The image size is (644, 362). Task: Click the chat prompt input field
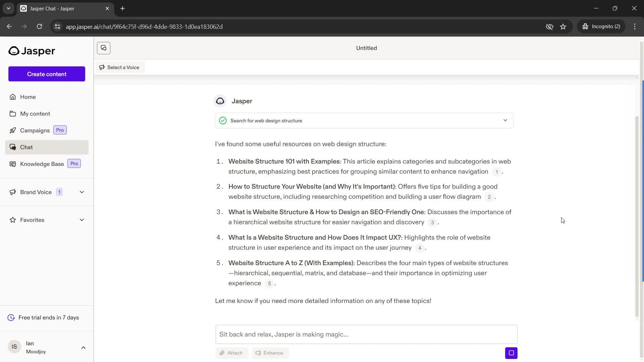(366, 335)
